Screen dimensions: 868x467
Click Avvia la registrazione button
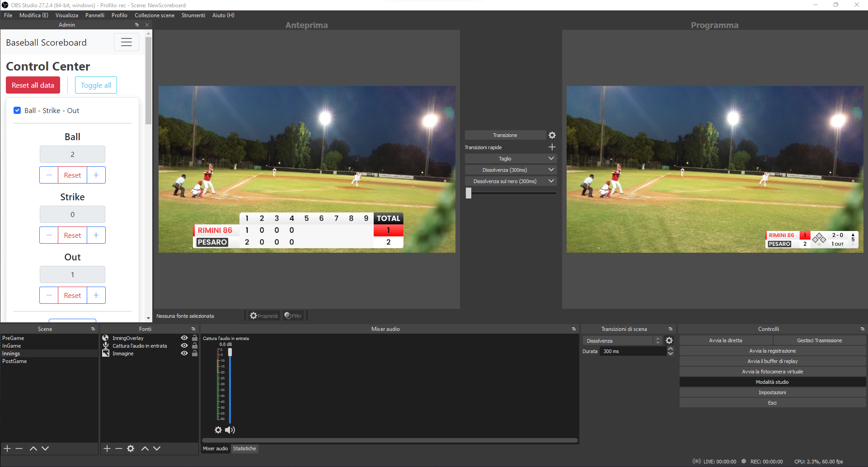772,351
